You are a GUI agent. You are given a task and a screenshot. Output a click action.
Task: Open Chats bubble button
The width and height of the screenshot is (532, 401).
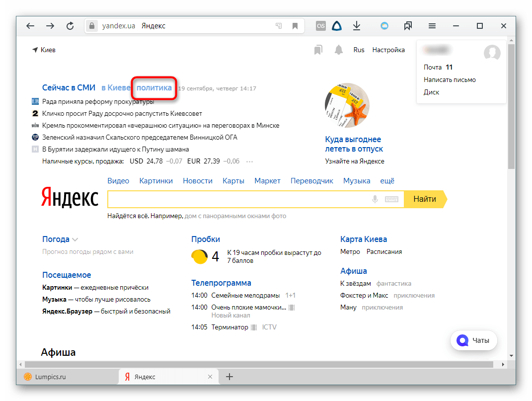(x=473, y=340)
